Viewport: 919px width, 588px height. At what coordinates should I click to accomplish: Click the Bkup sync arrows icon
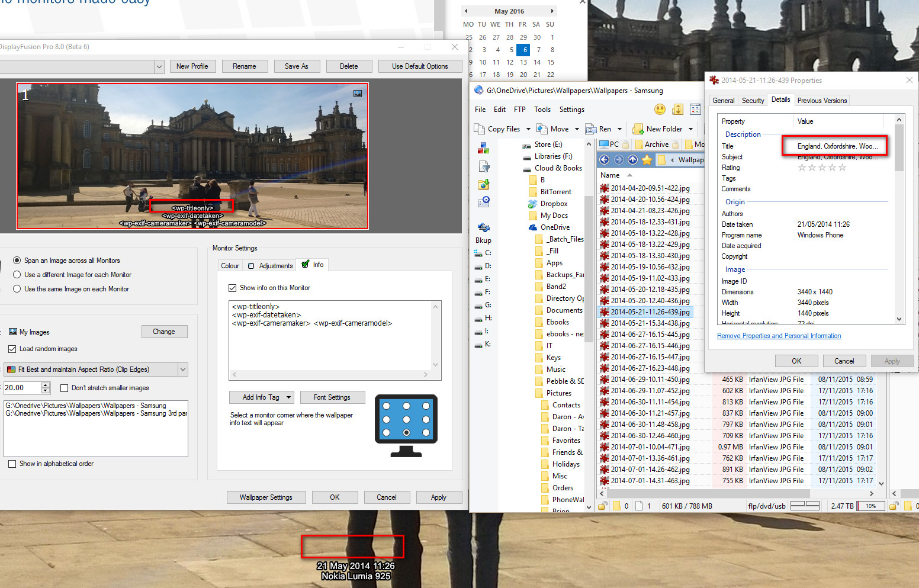[484, 227]
